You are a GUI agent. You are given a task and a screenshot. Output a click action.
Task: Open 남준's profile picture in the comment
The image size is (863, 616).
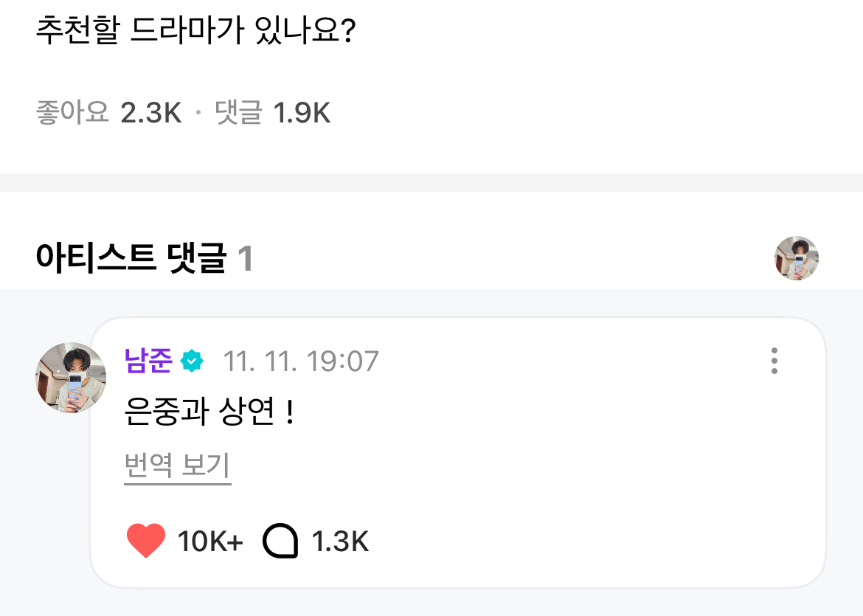click(71, 378)
